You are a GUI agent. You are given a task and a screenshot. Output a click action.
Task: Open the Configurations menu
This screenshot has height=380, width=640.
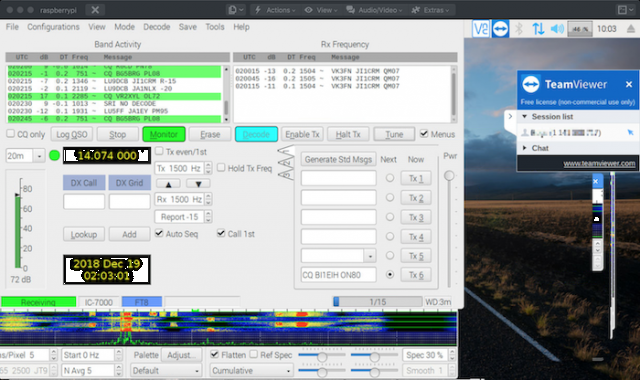click(x=53, y=27)
